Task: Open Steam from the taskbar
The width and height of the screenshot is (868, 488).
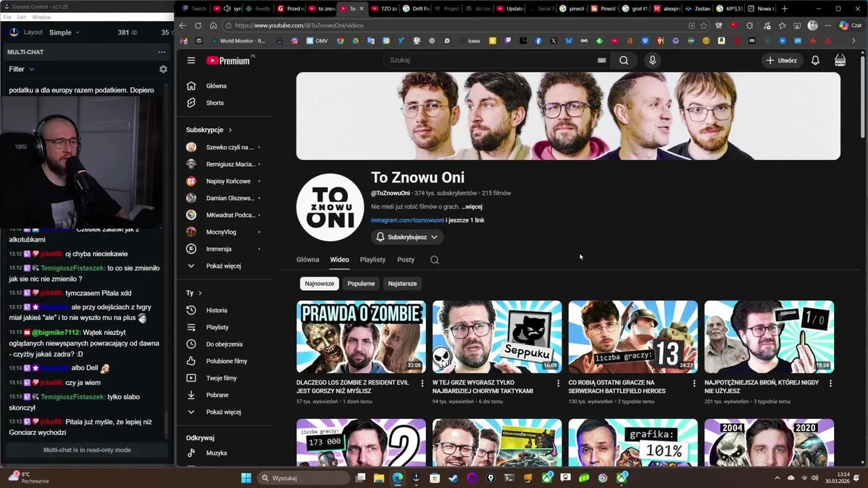Action: pos(453,478)
